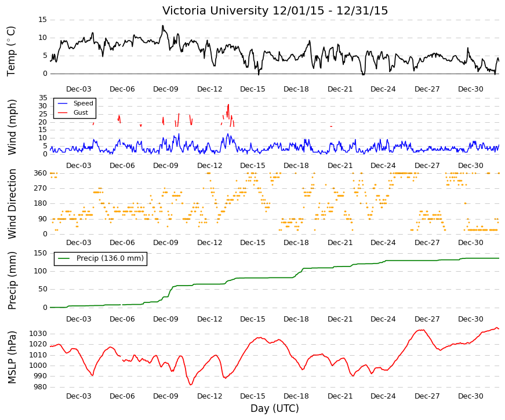Click the Temp (°C) axis label
Image resolution: width=505 pixels, height=420 pixels.
click(11, 51)
